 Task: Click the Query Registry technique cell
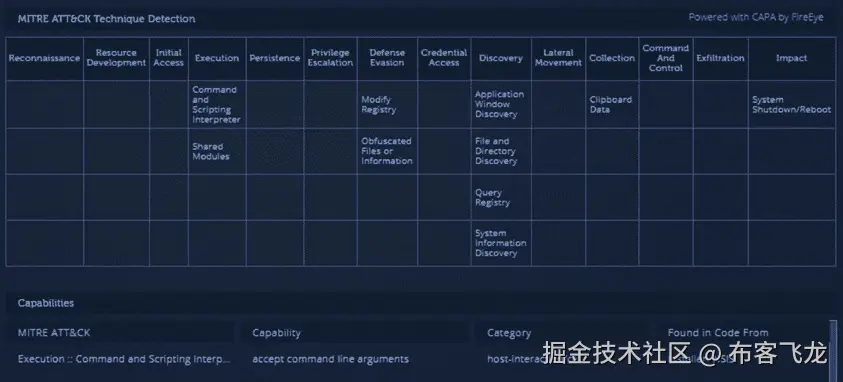pyautogui.click(x=501, y=197)
